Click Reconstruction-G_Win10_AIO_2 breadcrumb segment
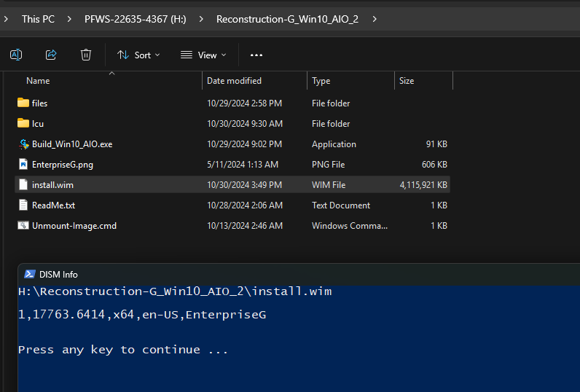The width and height of the screenshot is (580, 392). point(287,19)
